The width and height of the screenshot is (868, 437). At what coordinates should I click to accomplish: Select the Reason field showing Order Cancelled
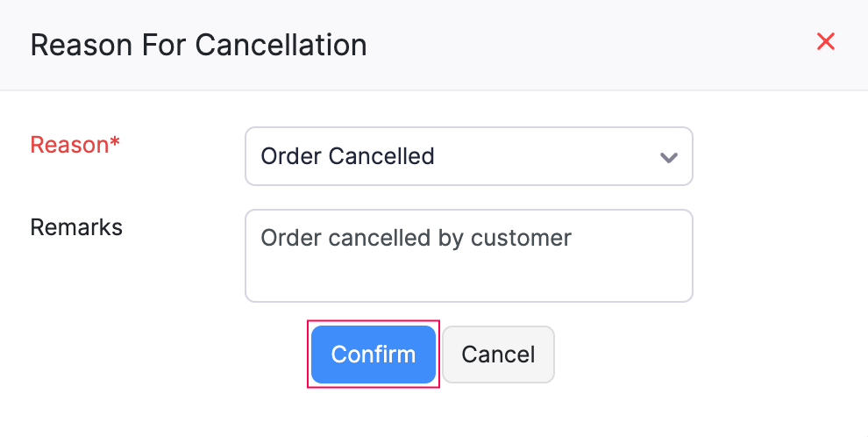pos(468,156)
